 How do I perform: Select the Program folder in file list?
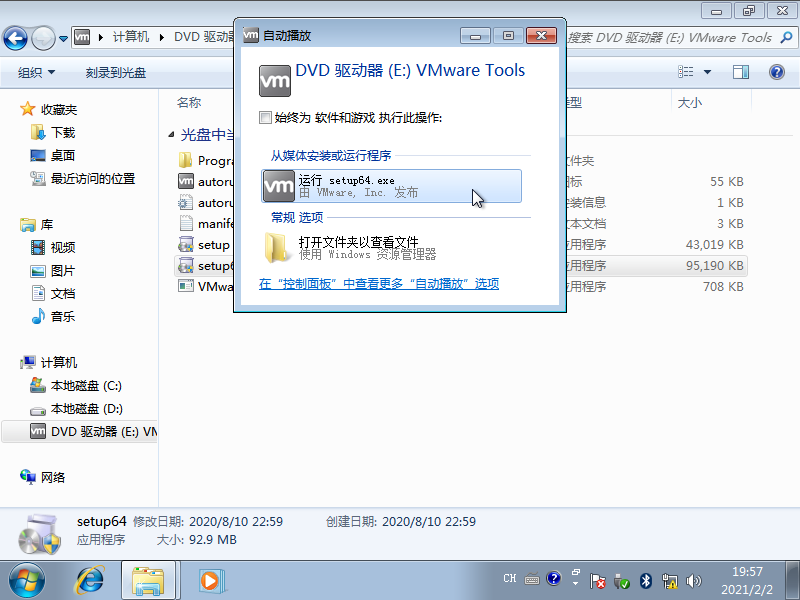[x=206, y=161]
